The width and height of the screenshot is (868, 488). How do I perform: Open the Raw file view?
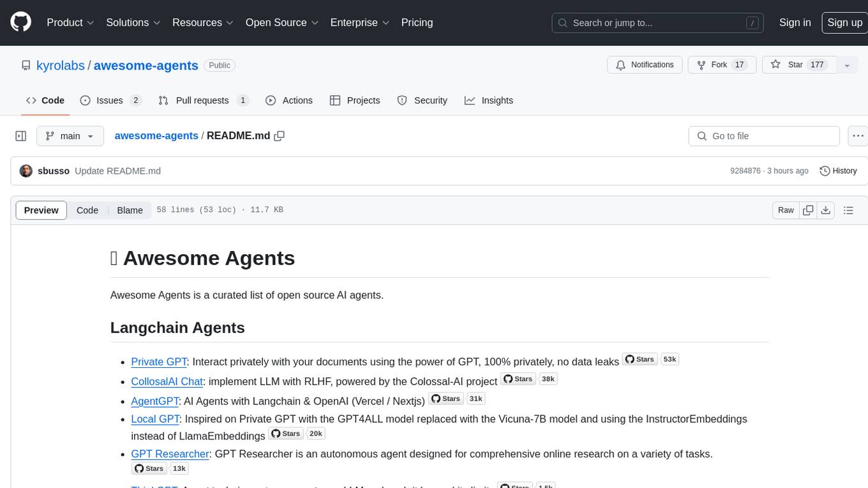(x=786, y=210)
